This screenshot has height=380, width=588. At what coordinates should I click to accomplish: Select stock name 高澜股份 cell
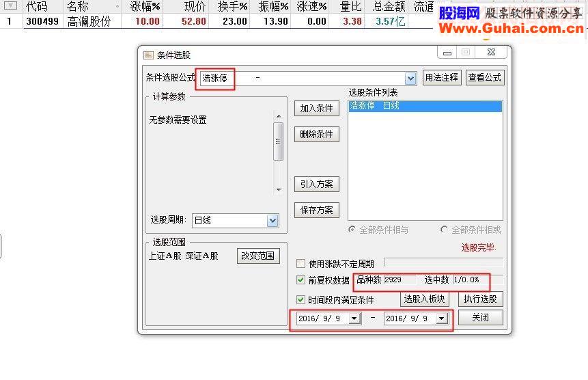89,21
